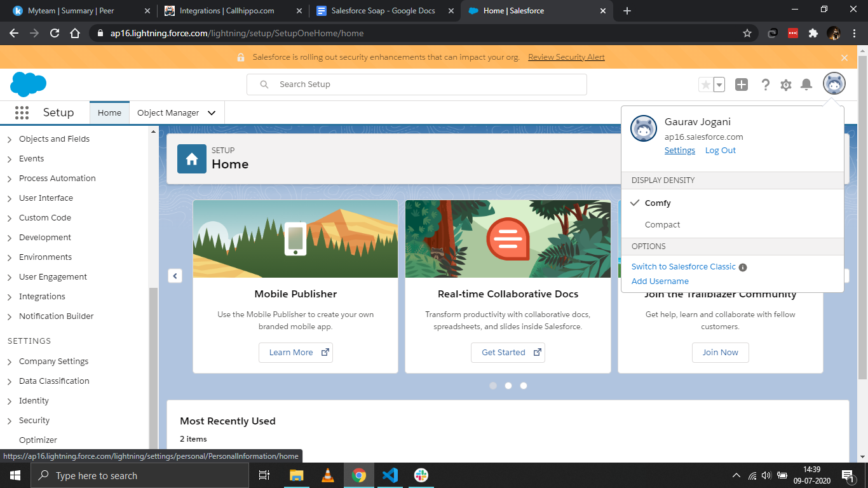Expand User Interface tree node
The height and width of the screenshot is (488, 868).
[x=10, y=199]
